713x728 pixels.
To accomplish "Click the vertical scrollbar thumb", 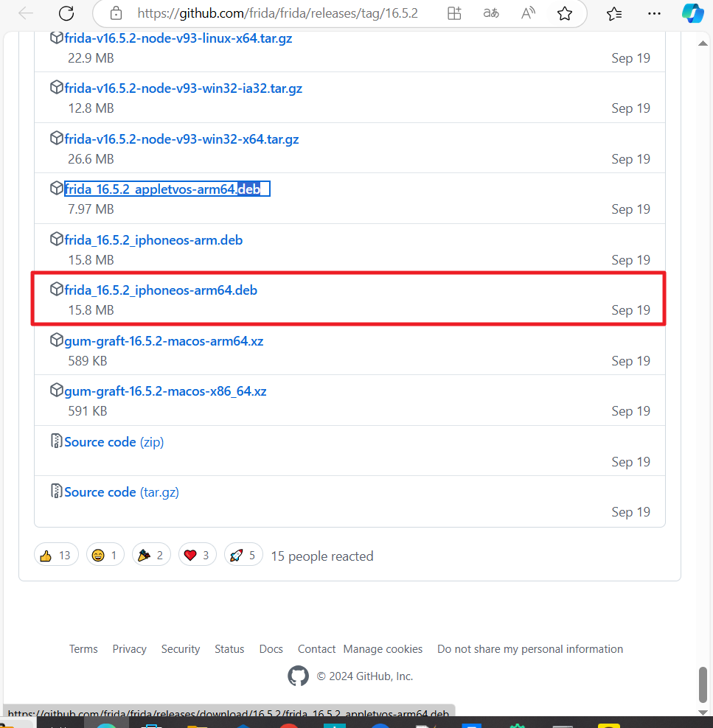I will pos(703,685).
